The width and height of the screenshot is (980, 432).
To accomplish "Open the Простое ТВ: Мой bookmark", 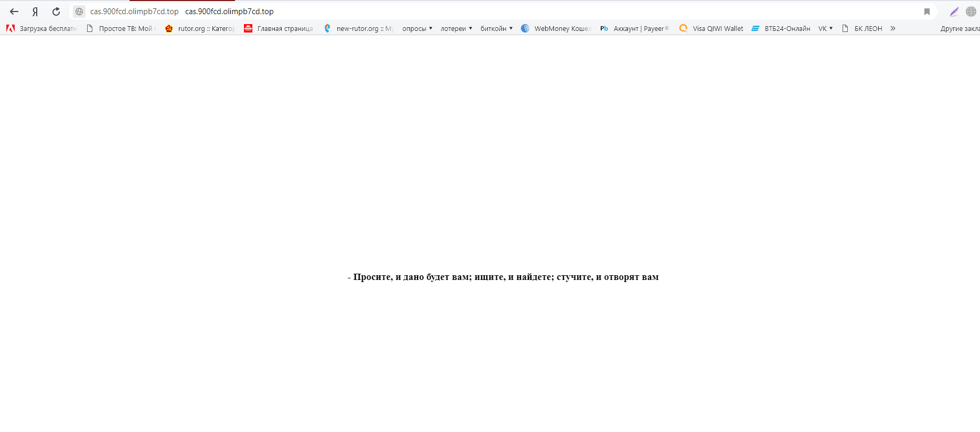I will click(121, 28).
